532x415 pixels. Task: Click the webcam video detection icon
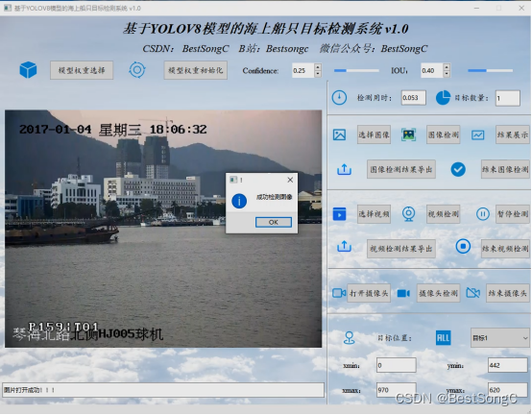click(408, 214)
